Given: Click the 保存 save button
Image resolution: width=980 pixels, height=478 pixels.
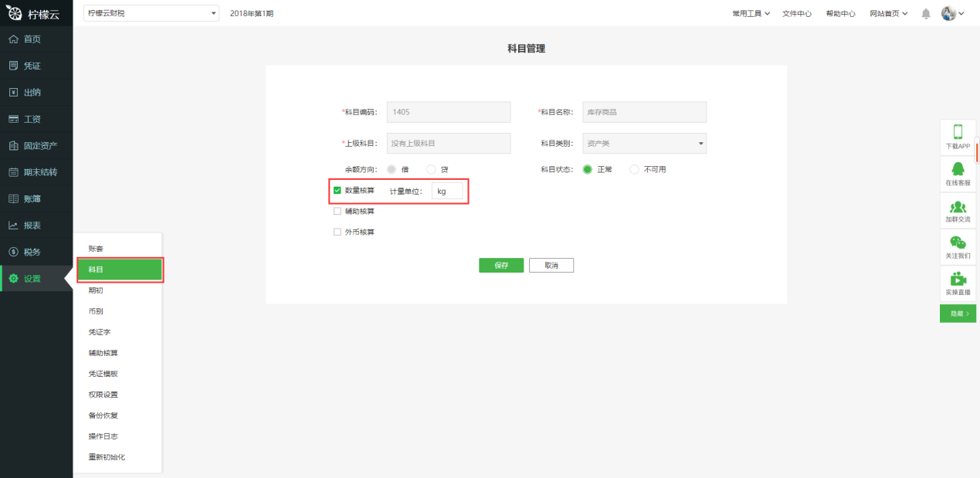Looking at the screenshot, I should 500,265.
